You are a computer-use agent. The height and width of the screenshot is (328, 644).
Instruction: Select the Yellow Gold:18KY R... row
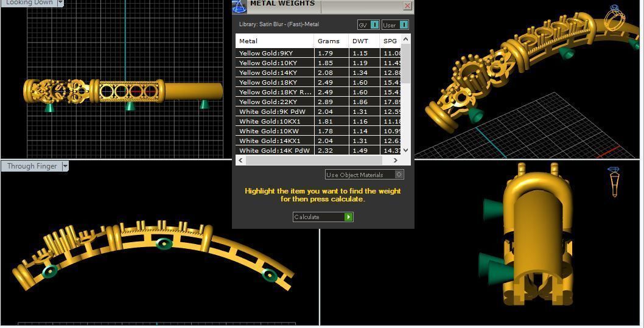click(318, 92)
